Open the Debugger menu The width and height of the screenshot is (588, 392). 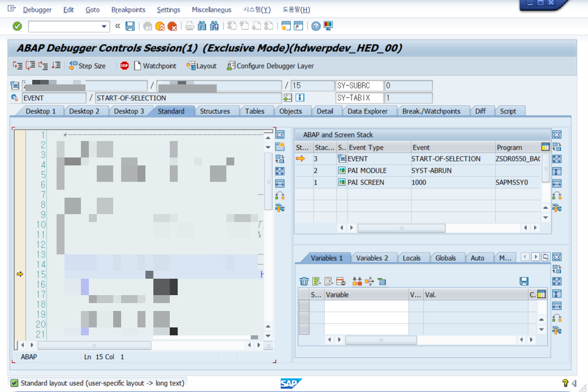37,10
